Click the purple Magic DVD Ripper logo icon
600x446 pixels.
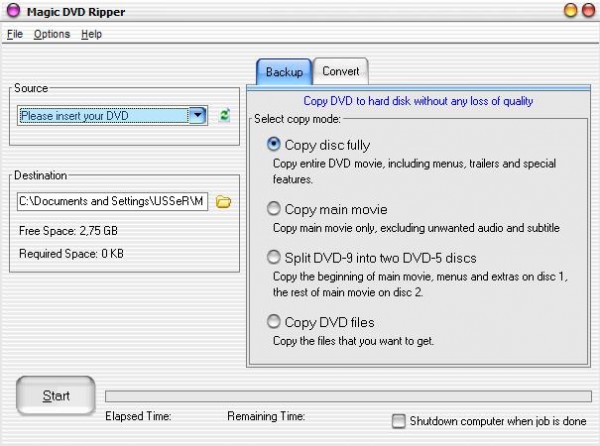pyautogui.click(x=13, y=11)
